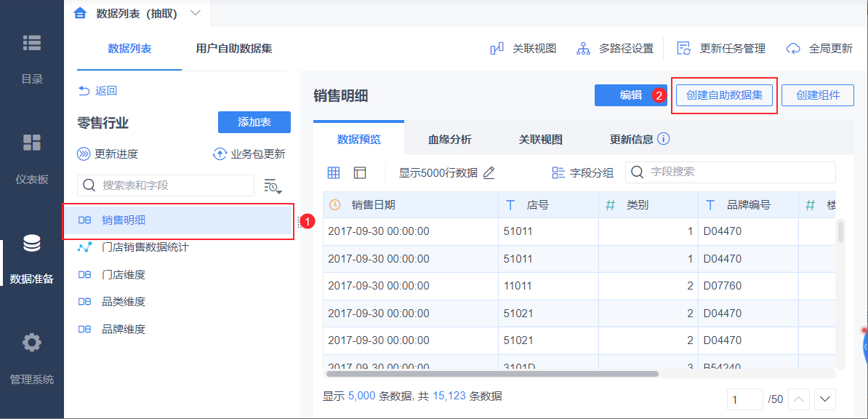
Task: Switch to the layout view icon next to grid
Action: [360, 172]
